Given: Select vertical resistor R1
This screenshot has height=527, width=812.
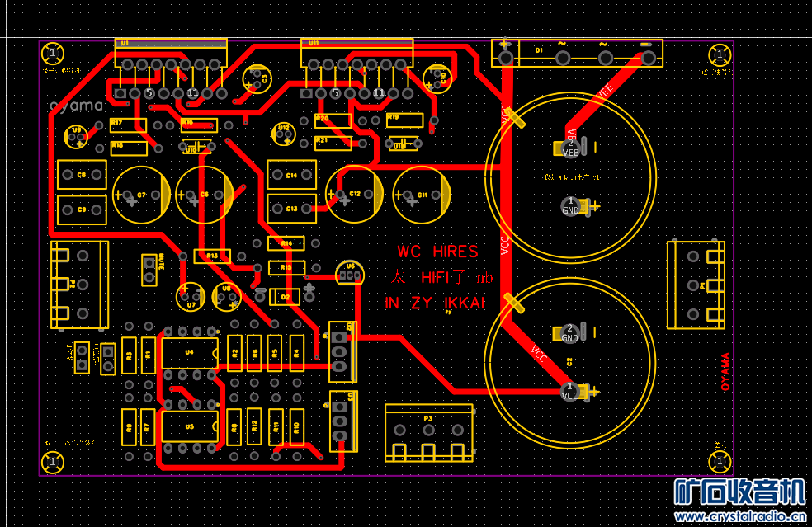Looking at the screenshot, I should coord(148,355).
